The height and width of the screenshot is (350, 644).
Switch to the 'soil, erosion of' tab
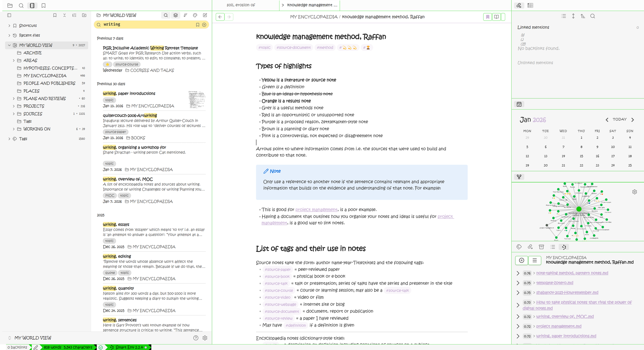pyautogui.click(x=241, y=5)
